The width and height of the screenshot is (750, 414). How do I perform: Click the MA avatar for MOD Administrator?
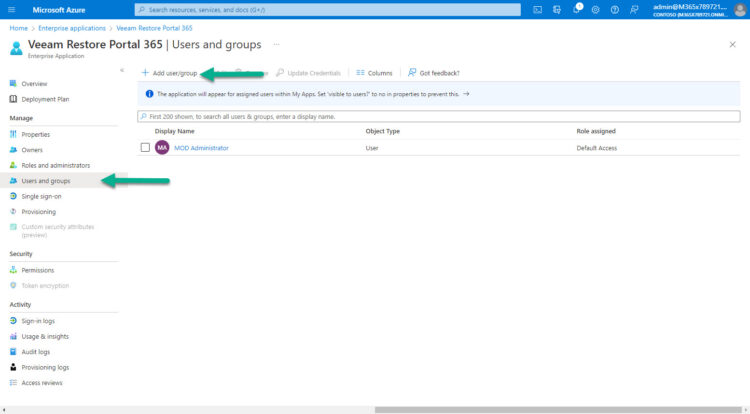162,148
